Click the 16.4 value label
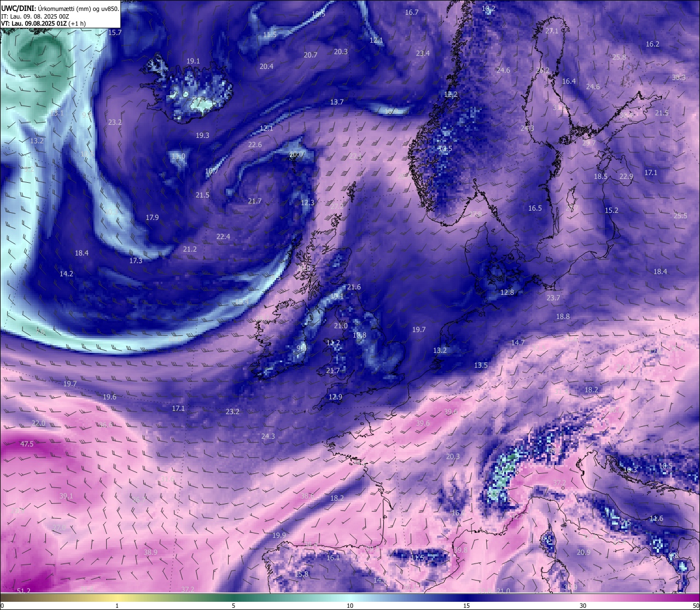 coord(569,81)
